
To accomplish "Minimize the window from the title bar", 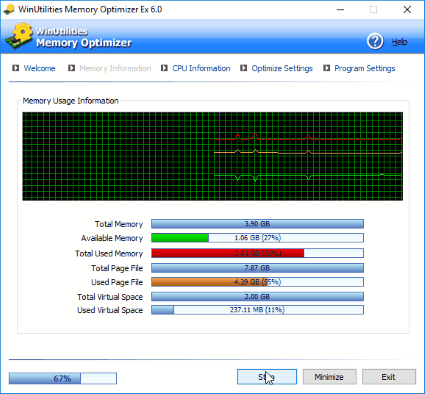I will tap(340, 9).
